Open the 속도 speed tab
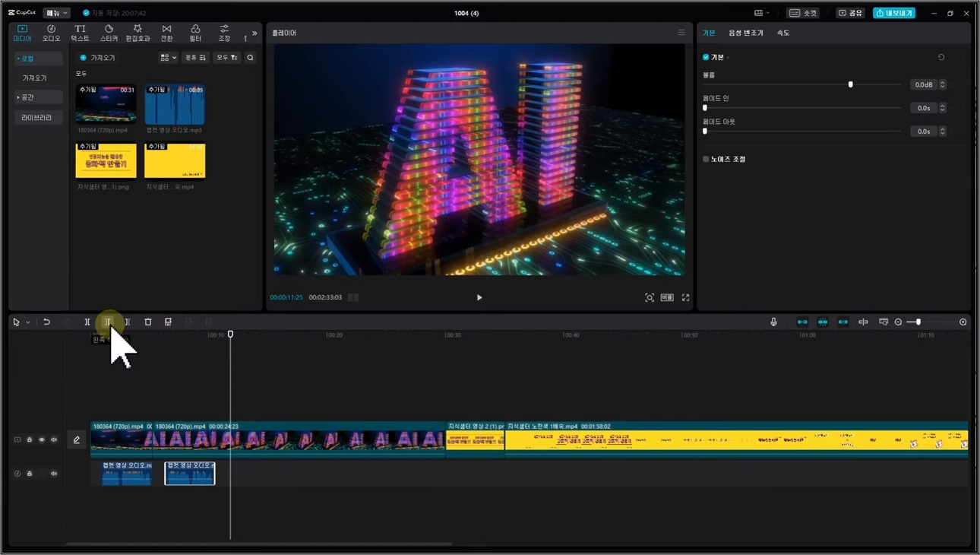This screenshot has width=980, height=555. click(x=783, y=33)
